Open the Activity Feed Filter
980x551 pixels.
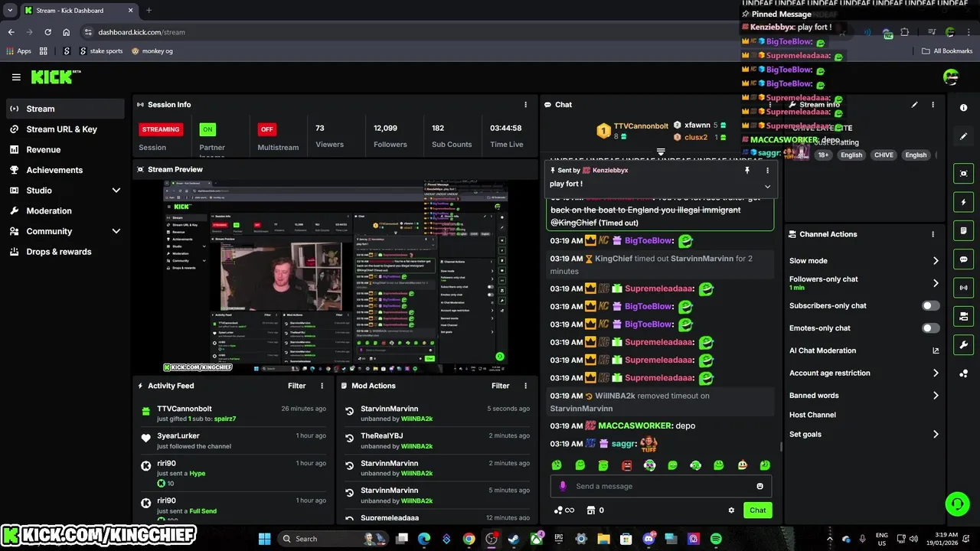tap(296, 386)
